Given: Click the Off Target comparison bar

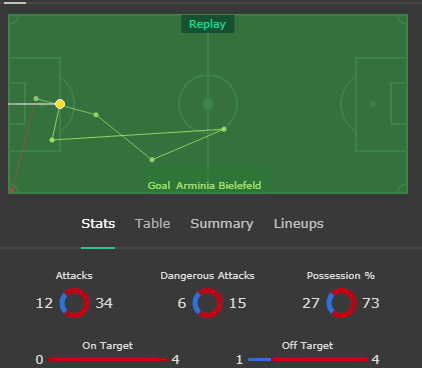Looking at the screenshot, I should 308,359.
